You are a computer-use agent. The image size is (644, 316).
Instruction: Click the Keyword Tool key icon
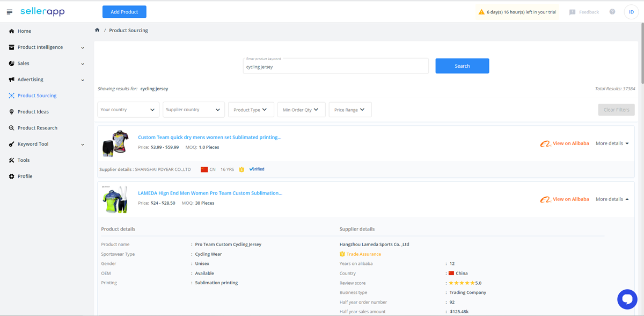click(x=12, y=144)
